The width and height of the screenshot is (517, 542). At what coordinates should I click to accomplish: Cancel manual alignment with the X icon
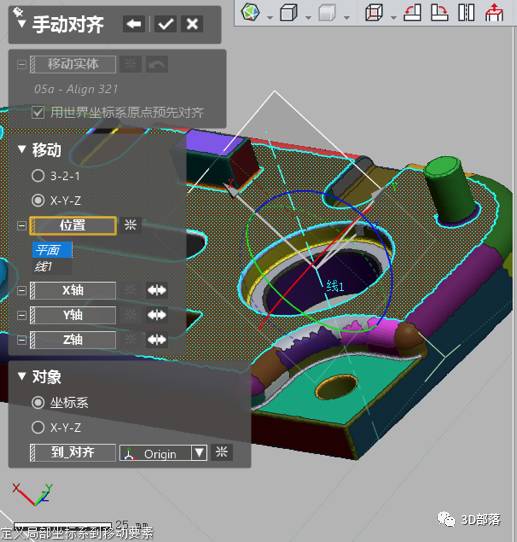pos(192,24)
